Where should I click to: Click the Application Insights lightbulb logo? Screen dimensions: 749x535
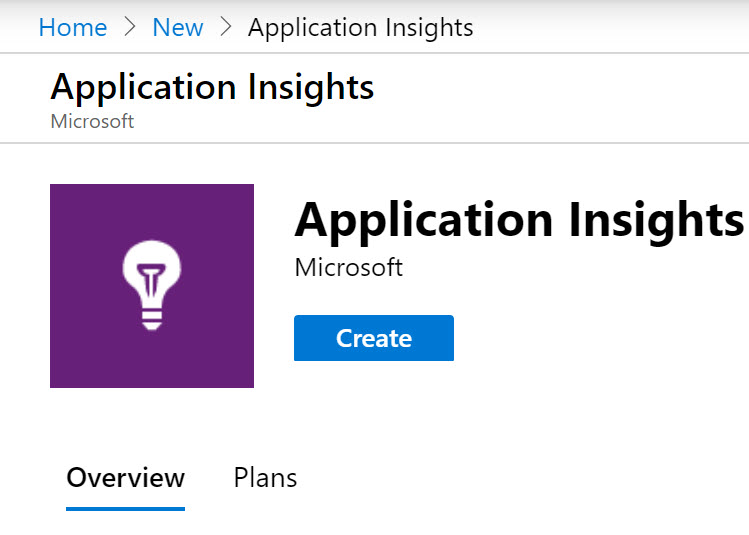(x=152, y=272)
